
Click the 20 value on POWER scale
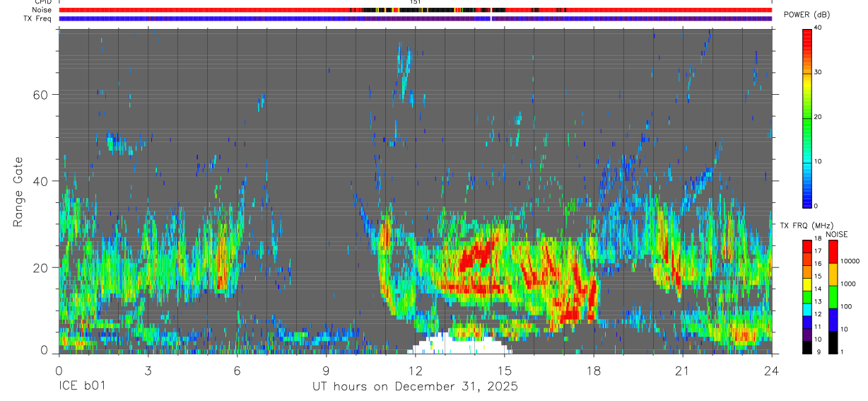pyautogui.click(x=818, y=117)
